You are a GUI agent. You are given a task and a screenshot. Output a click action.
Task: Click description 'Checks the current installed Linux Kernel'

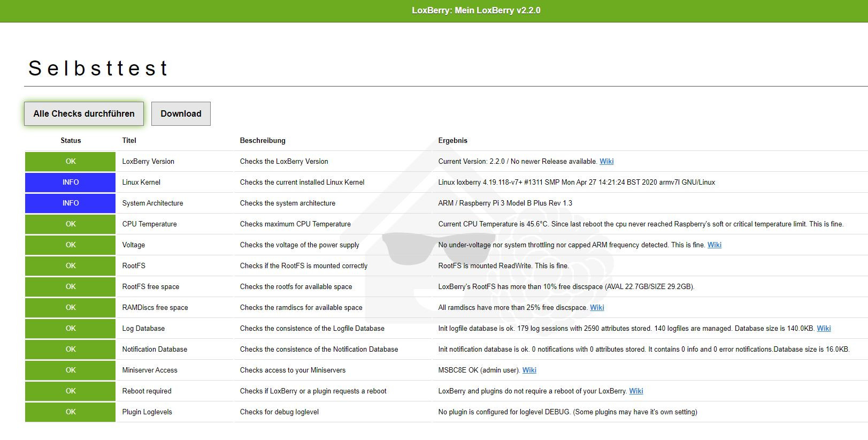point(302,182)
